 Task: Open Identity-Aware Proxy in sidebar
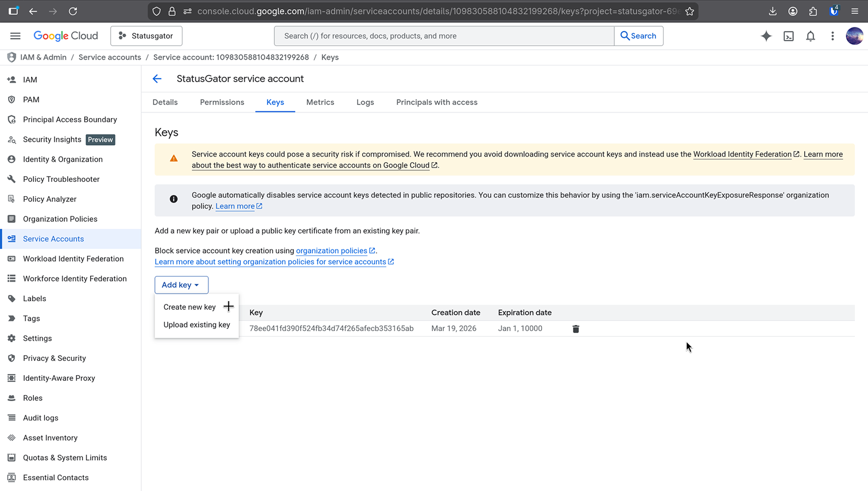pyautogui.click(x=71, y=378)
